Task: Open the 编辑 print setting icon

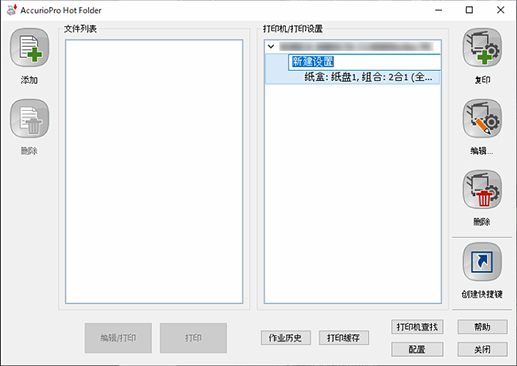Action: [x=482, y=119]
